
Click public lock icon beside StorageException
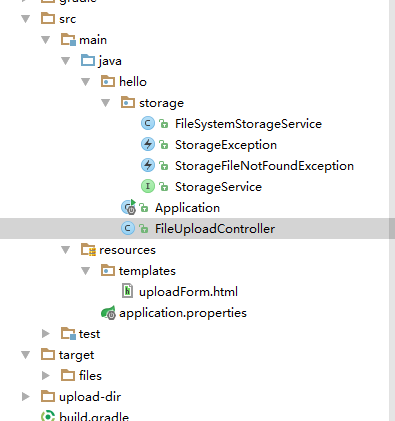[x=163, y=145]
